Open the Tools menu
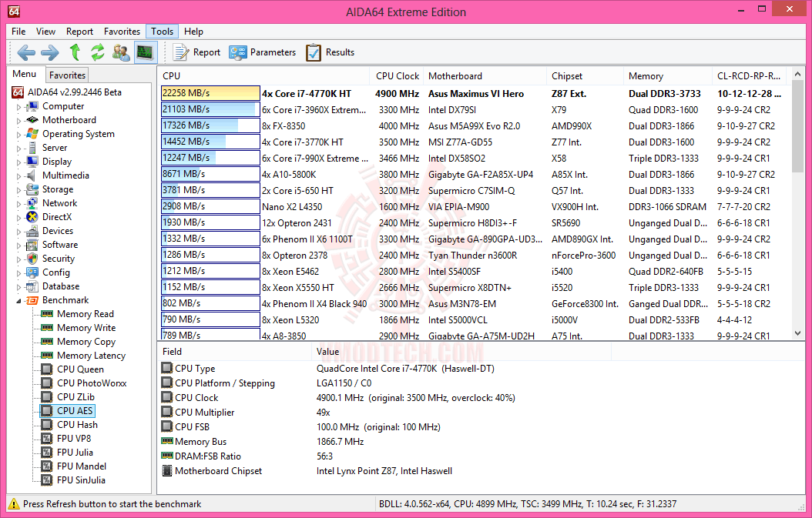Image resolution: width=812 pixels, height=518 pixels. (161, 32)
